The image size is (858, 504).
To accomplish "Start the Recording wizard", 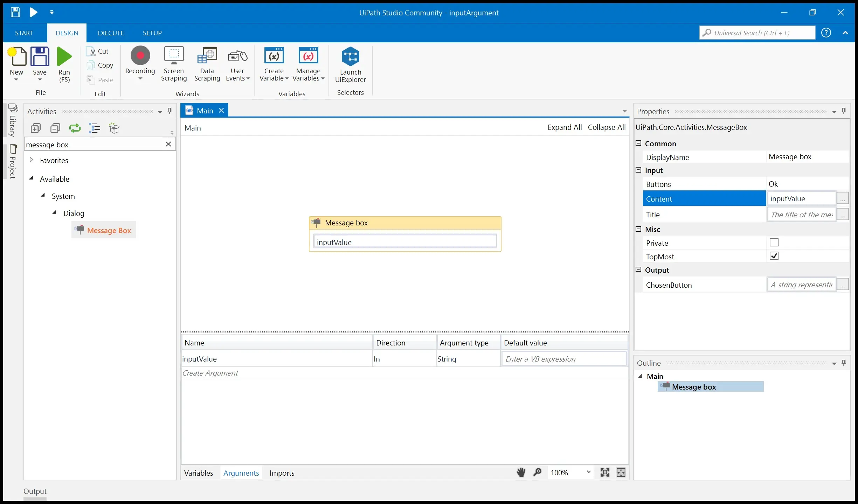I will 140,63.
